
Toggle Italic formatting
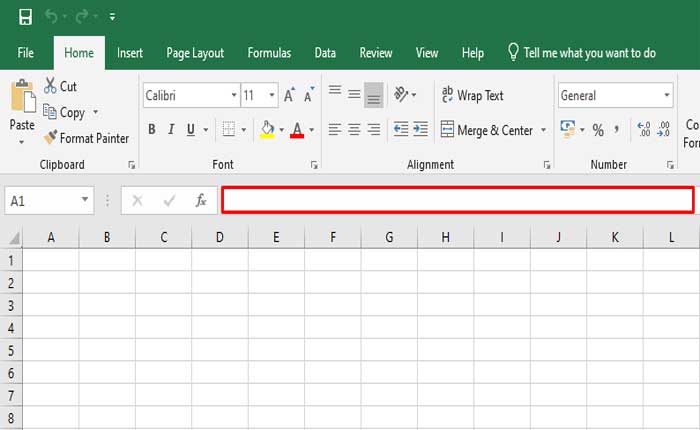(x=171, y=129)
